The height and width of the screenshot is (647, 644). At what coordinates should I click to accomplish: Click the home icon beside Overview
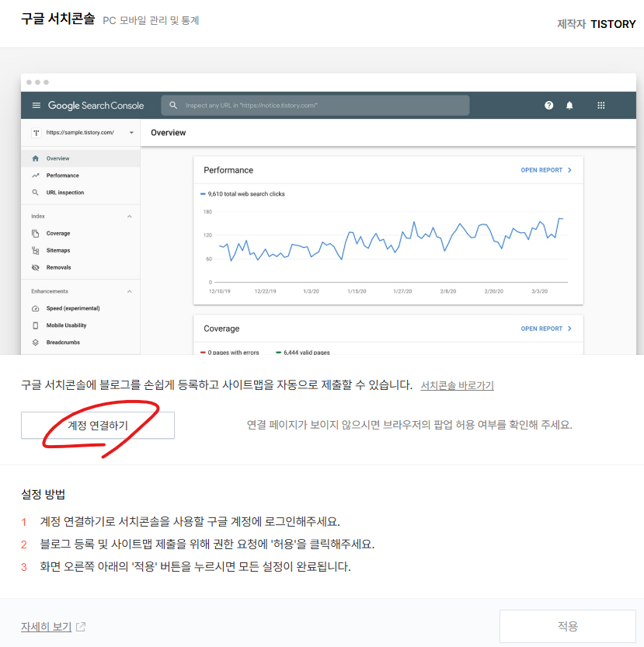36,158
